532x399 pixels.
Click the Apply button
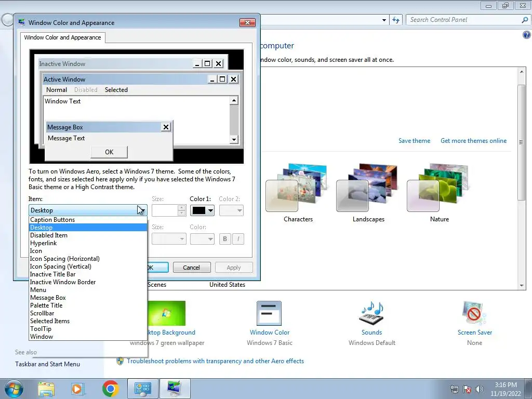tap(234, 268)
